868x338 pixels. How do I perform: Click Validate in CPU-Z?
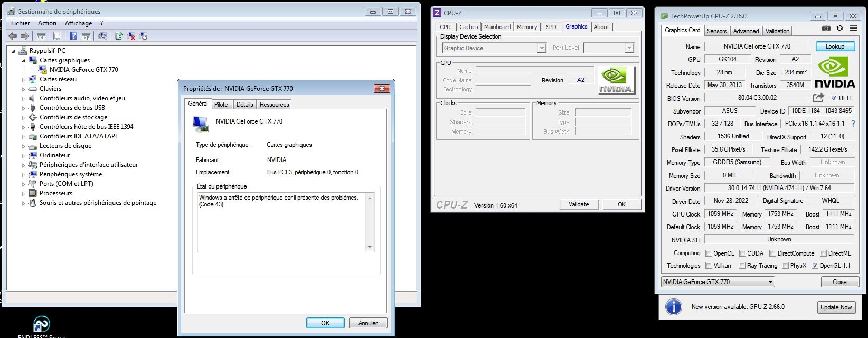[579, 204]
